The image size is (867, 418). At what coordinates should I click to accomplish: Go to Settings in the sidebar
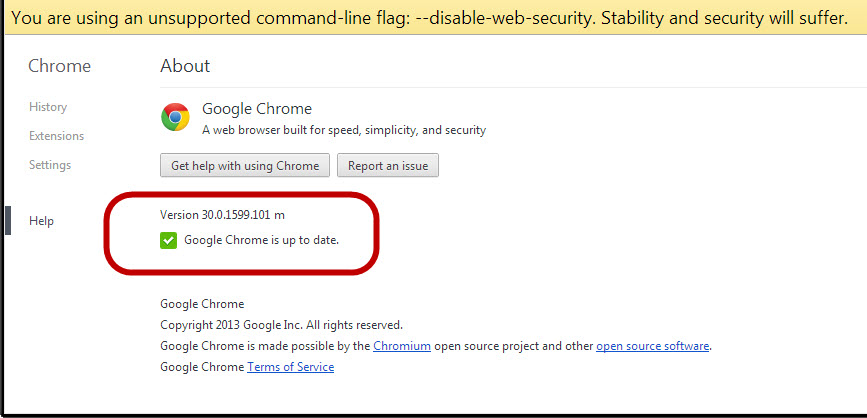pos(50,165)
